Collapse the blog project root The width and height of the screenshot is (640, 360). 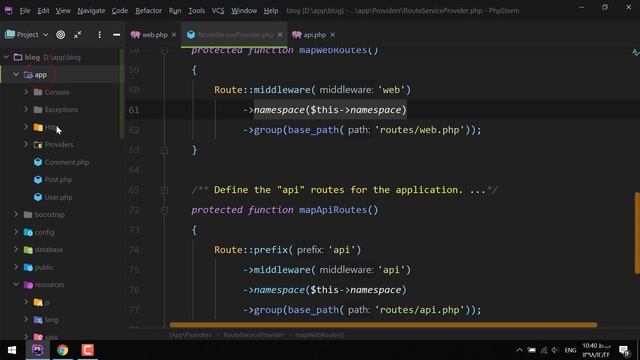6,57
